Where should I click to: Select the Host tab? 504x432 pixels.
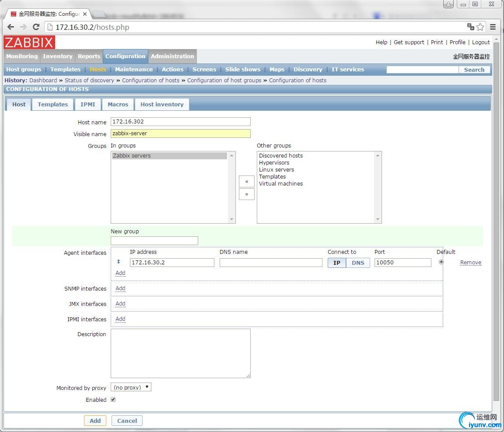click(x=19, y=104)
